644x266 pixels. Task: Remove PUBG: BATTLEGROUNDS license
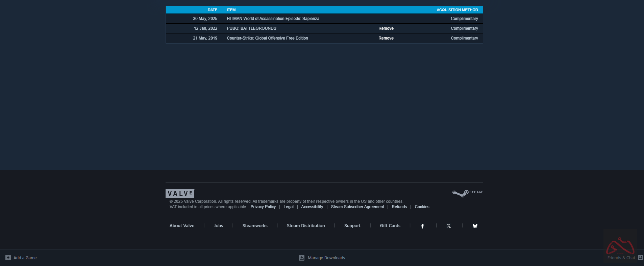click(386, 28)
